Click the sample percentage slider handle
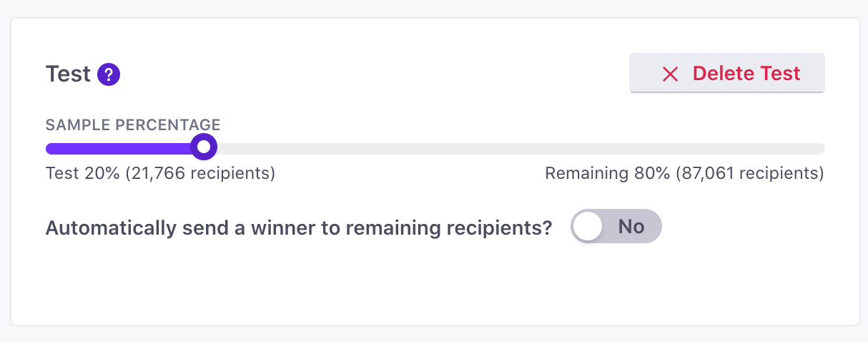 click(204, 147)
